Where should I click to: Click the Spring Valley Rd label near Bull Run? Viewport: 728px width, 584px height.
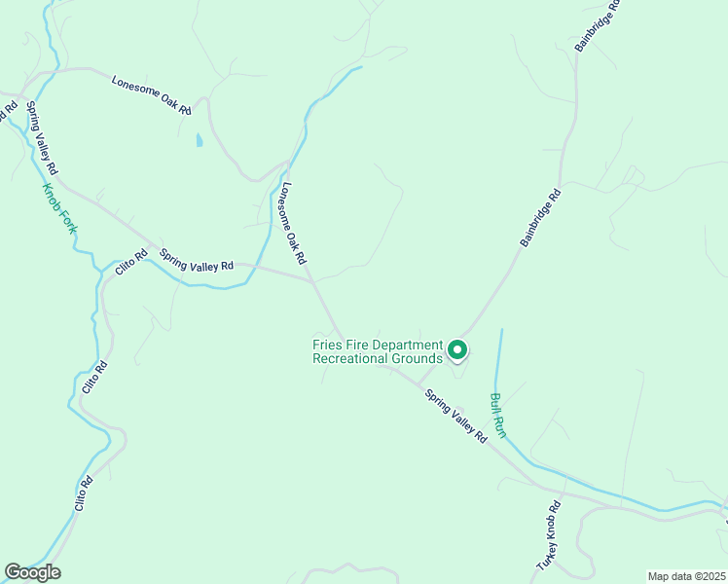[x=456, y=417]
